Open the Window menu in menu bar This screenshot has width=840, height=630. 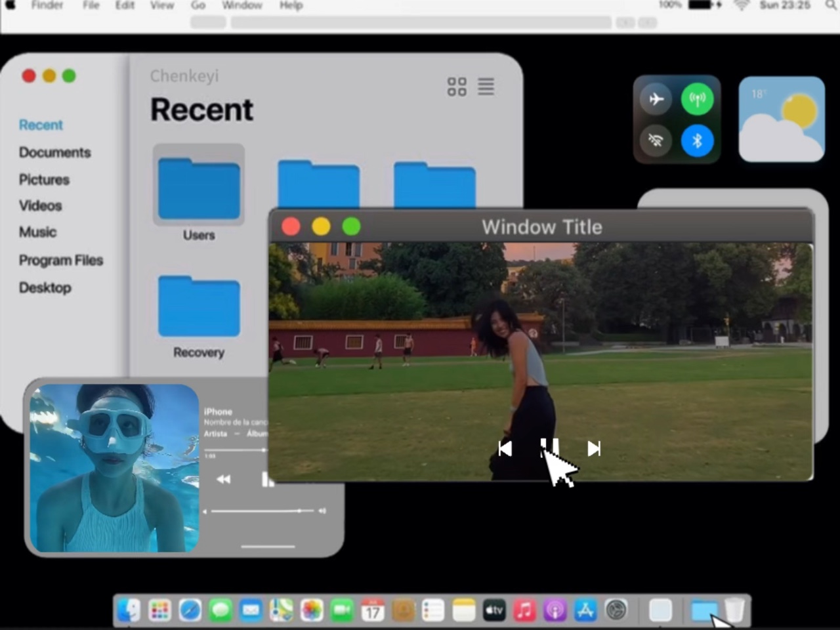[x=241, y=5]
